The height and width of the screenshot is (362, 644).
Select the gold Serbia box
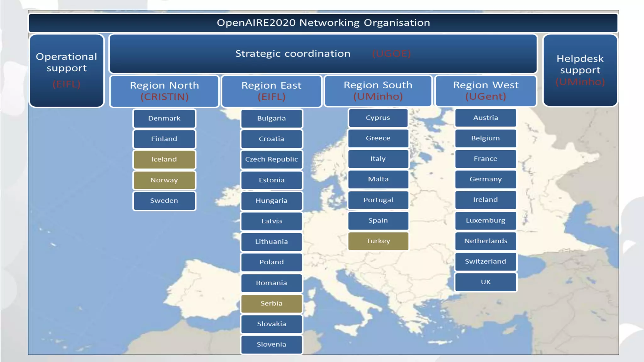coord(271,304)
